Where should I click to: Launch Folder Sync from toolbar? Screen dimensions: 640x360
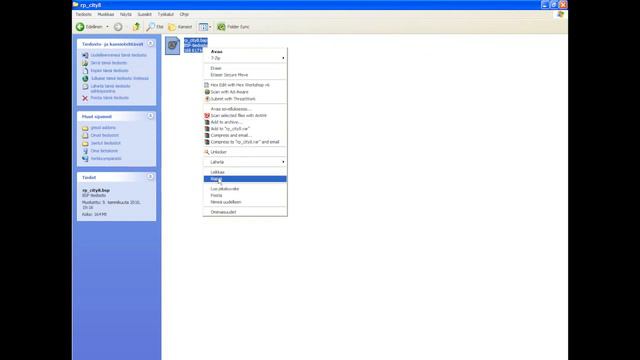[233, 27]
